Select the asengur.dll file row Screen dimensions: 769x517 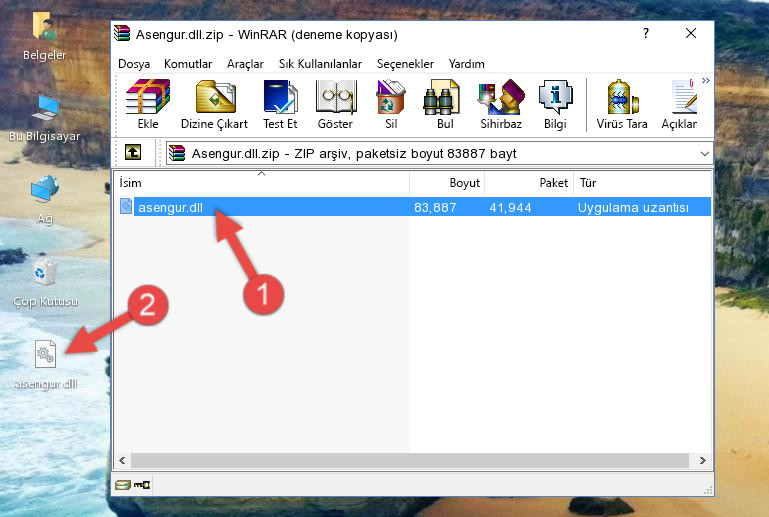pos(413,207)
